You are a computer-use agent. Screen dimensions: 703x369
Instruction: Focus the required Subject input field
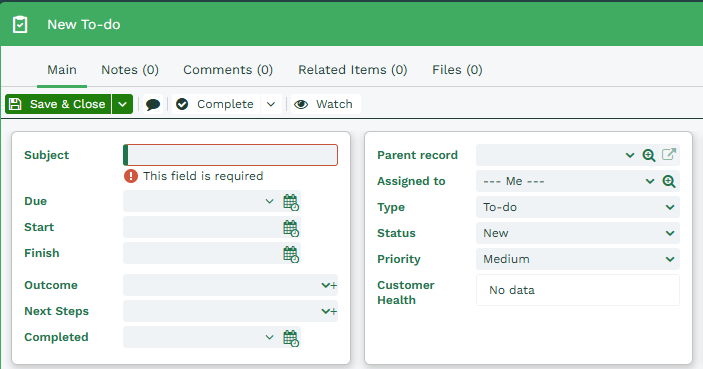[230, 155]
